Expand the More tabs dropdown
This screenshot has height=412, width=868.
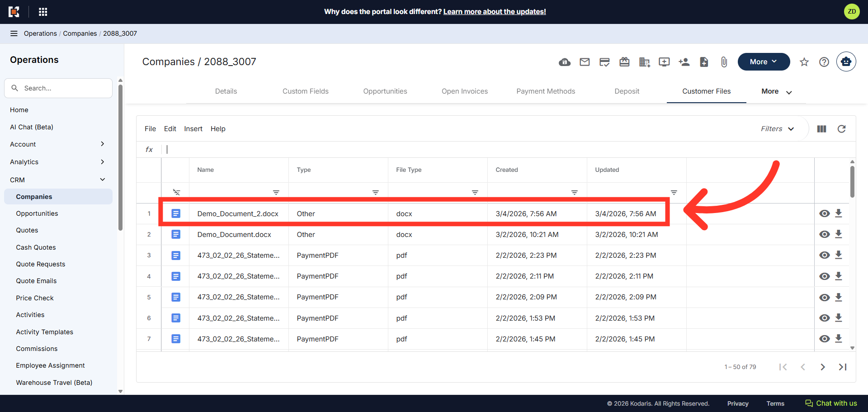point(776,91)
